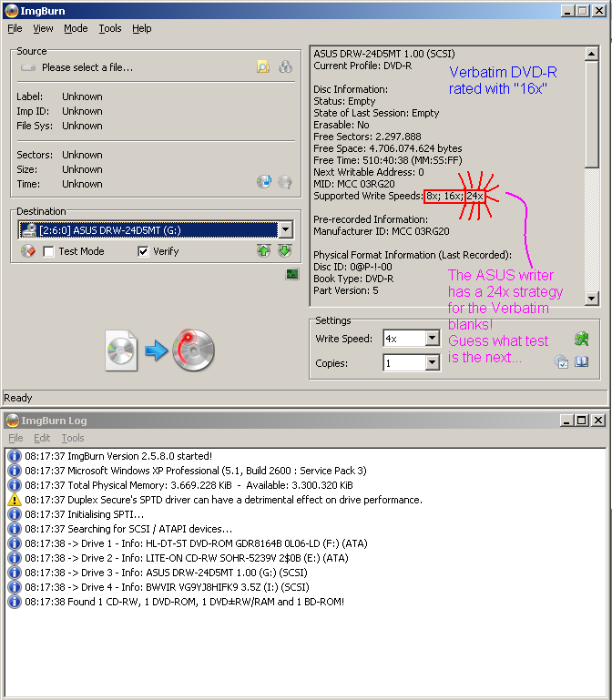Open the graph data display icon
The height and width of the screenshot is (700, 612).
292,274
